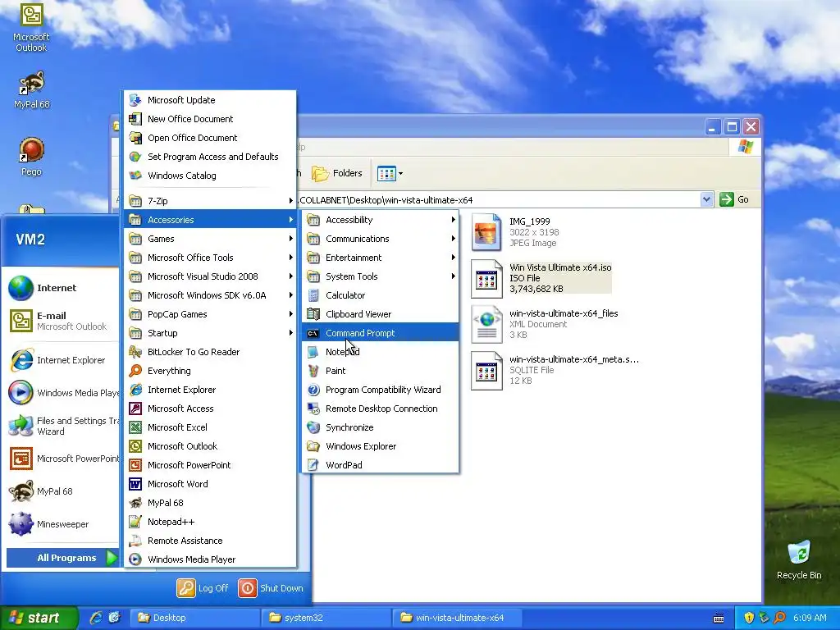Open Set Program Access and Defaults
Image resolution: width=840 pixels, height=630 pixels.
pos(210,157)
